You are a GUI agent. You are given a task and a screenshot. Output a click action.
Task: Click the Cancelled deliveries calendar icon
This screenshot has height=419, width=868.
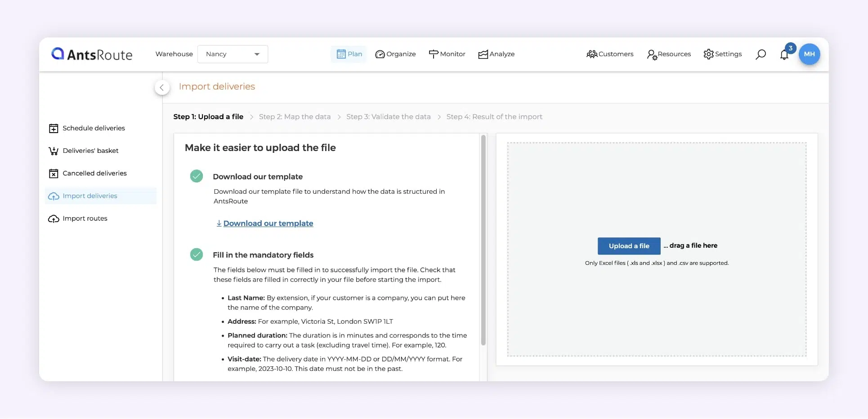(x=54, y=174)
